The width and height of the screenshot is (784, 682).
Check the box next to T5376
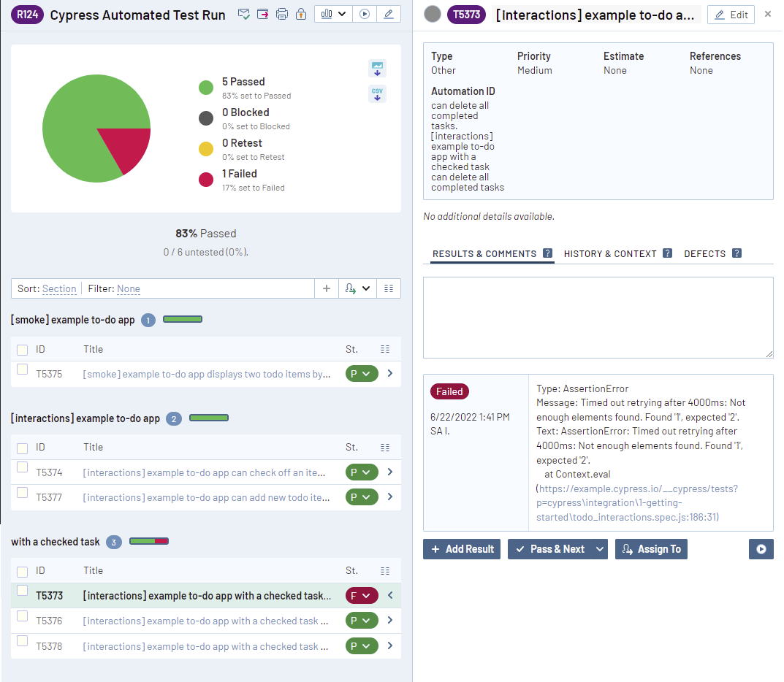click(23, 616)
